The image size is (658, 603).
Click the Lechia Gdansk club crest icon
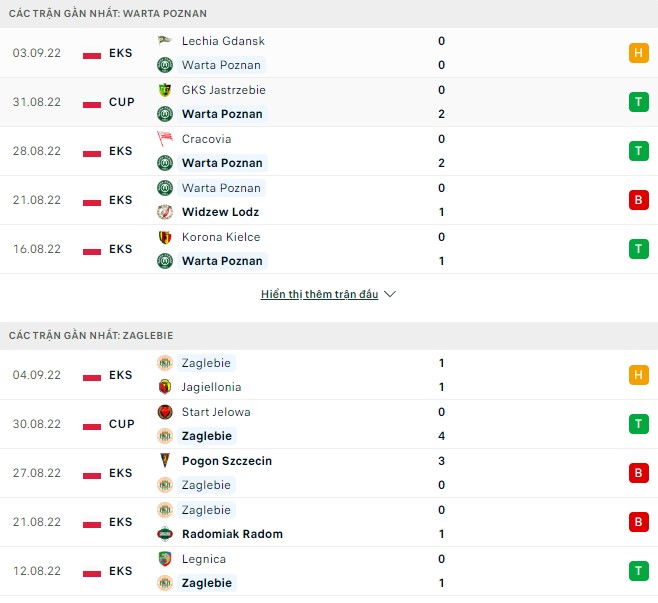click(x=165, y=41)
